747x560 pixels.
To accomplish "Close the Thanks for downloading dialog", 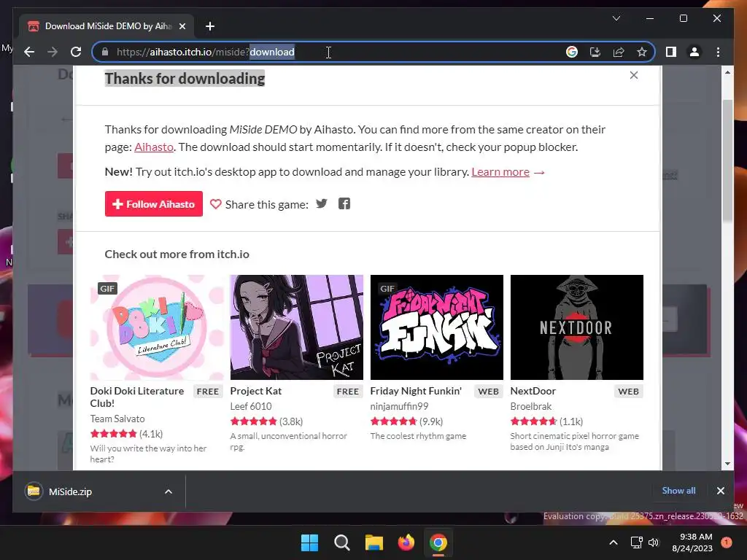I will [x=634, y=75].
